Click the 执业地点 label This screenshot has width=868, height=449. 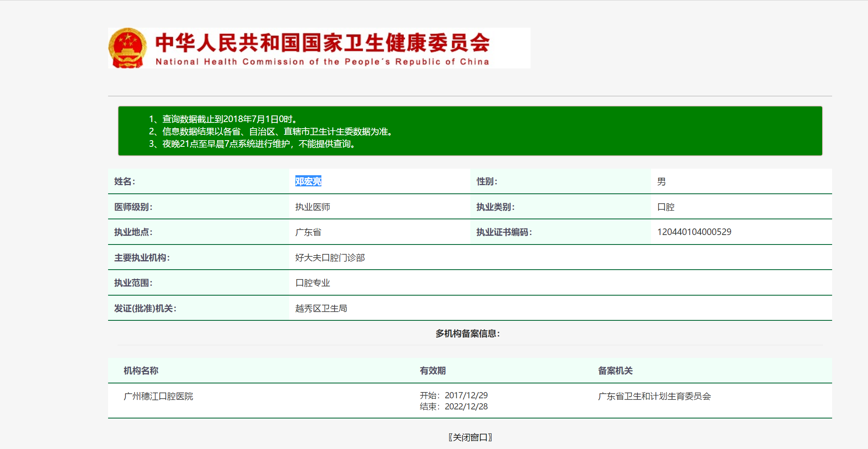[133, 232]
